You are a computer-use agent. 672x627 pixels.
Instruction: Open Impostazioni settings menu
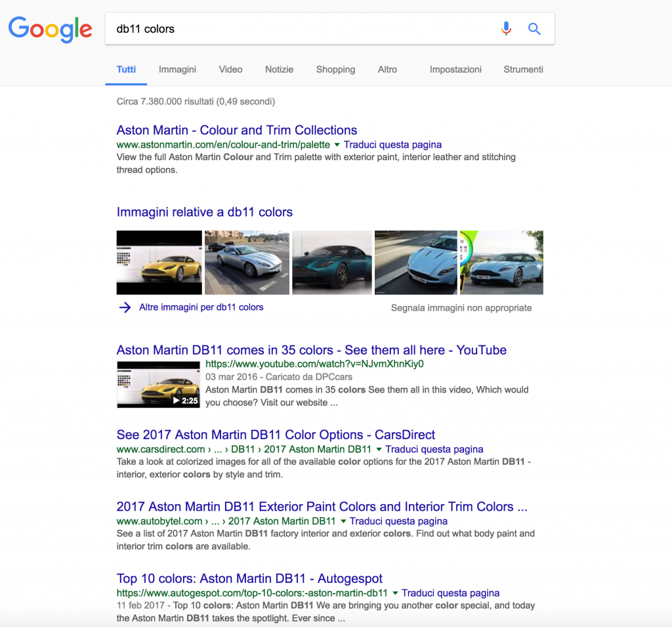tap(455, 70)
